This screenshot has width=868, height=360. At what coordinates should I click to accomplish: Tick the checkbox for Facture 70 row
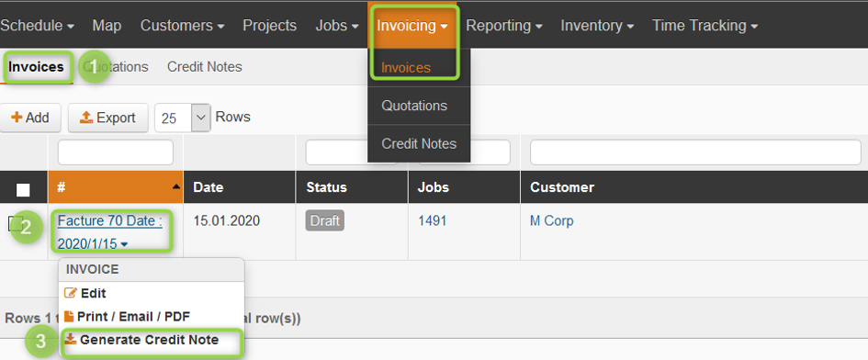15,224
